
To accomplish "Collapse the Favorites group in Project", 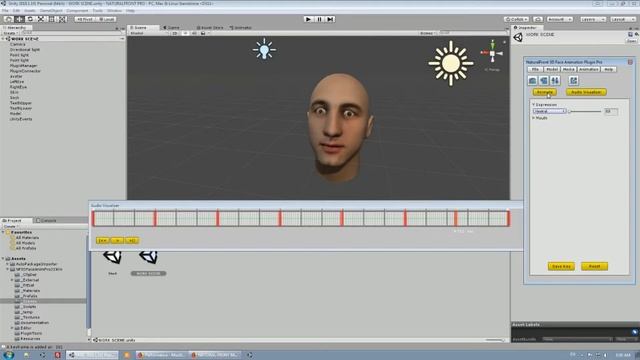I will point(3,232).
